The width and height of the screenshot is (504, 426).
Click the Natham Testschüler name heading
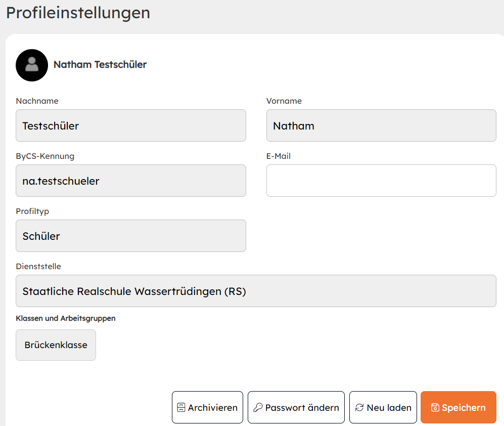coord(100,65)
